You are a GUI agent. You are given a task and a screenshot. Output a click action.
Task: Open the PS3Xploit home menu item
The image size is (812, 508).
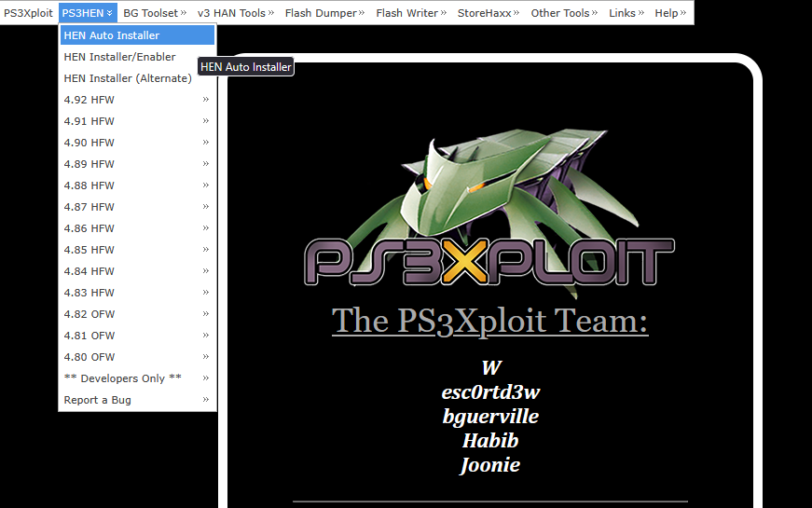[28, 13]
